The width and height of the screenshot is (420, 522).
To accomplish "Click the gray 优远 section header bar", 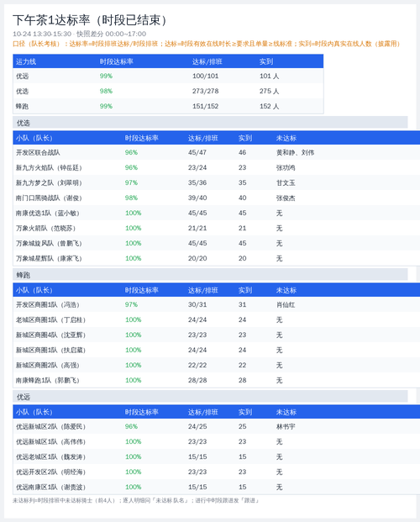I will click(210, 397).
